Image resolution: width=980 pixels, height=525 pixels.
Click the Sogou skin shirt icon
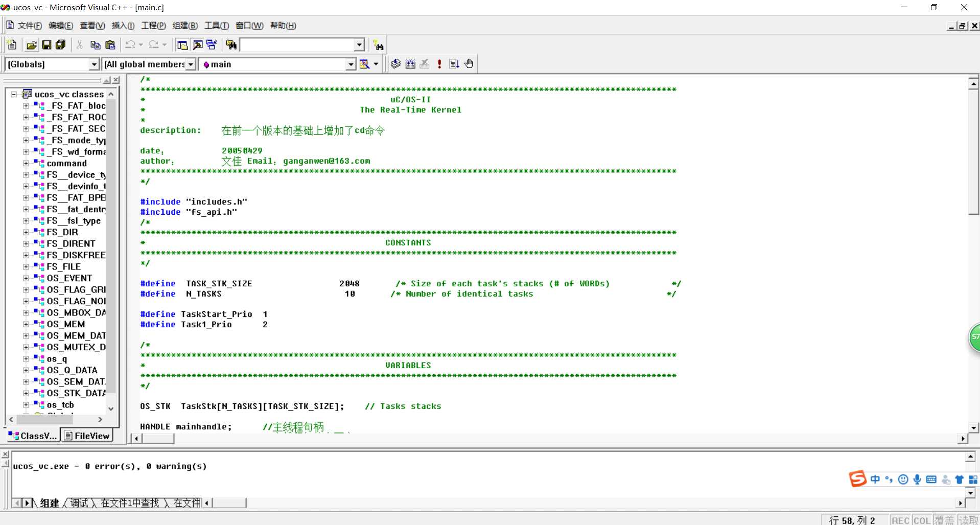(x=960, y=480)
